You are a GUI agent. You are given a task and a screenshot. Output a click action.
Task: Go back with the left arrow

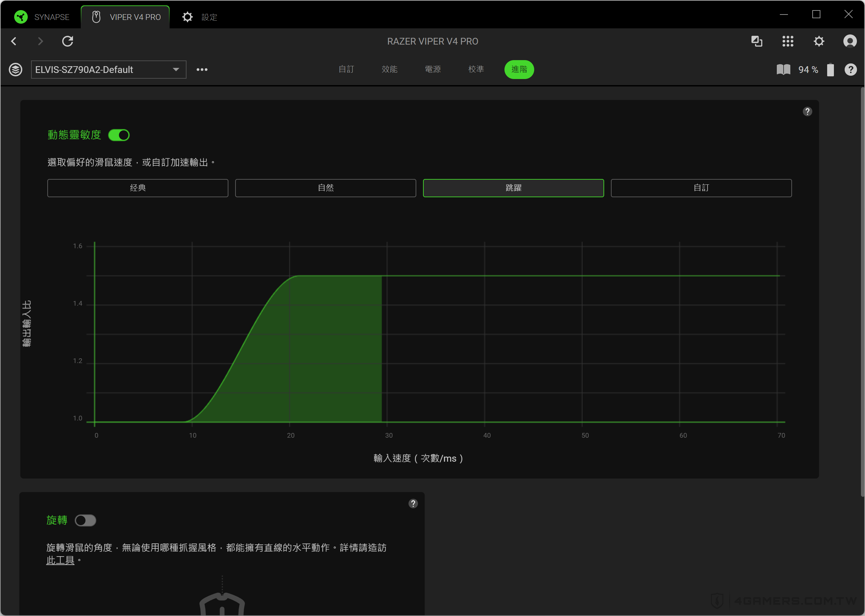[x=14, y=41]
